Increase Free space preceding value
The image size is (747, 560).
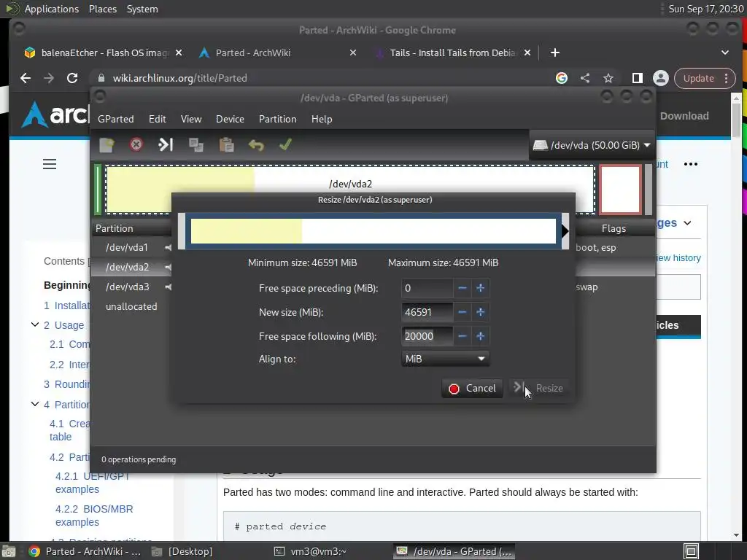click(480, 288)
